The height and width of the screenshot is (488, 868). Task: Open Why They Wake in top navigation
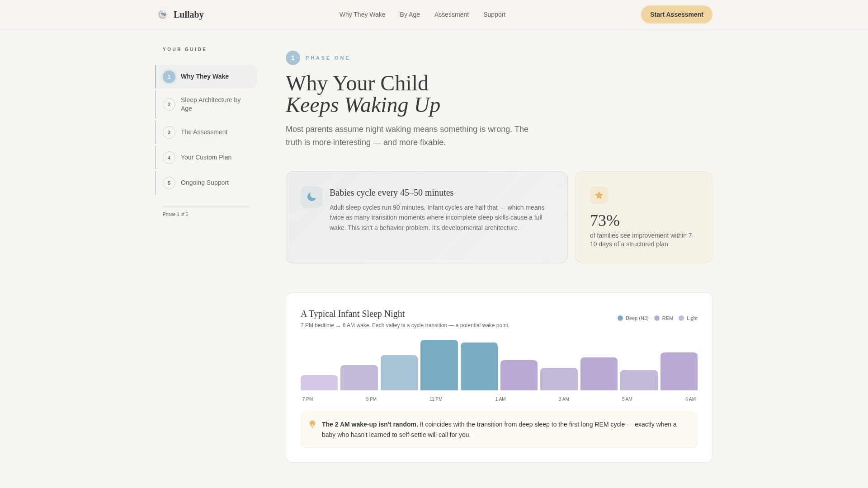(362, 14)
